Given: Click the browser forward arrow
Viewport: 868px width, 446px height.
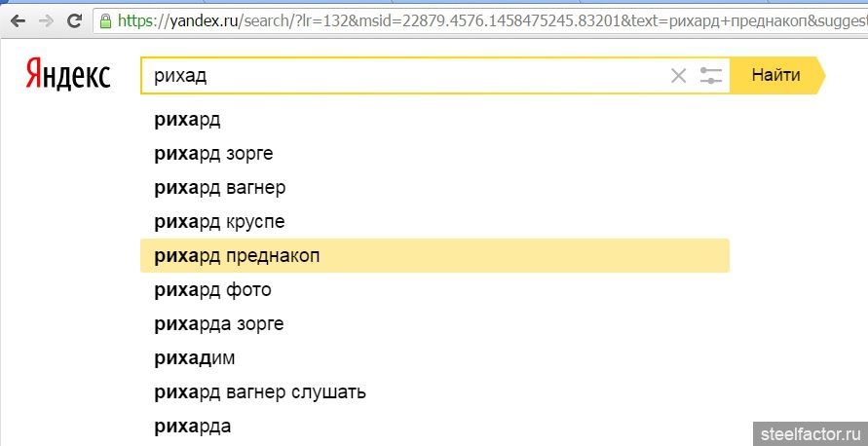Looking at the screenshot, I should [46, 21].
